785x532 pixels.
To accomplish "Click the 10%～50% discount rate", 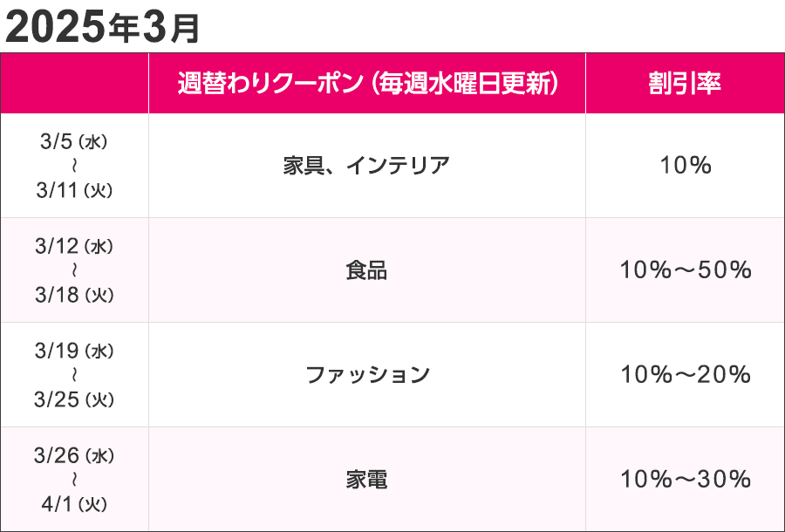I will coord(685,270).
